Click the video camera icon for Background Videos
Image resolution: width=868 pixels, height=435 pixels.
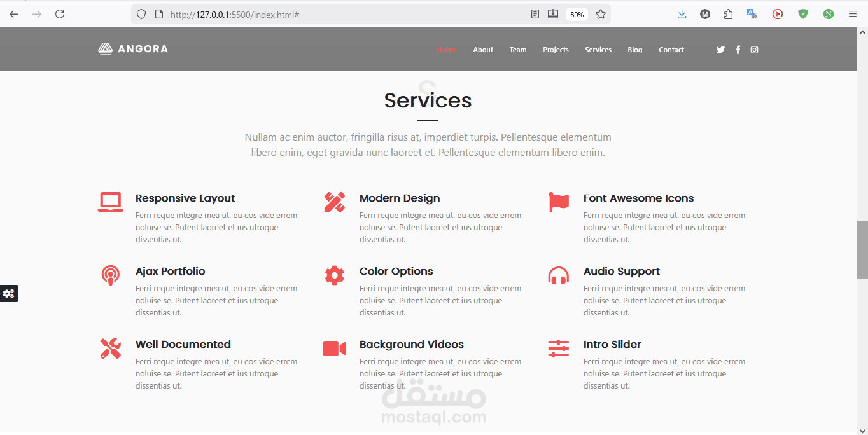click(335, 349)
